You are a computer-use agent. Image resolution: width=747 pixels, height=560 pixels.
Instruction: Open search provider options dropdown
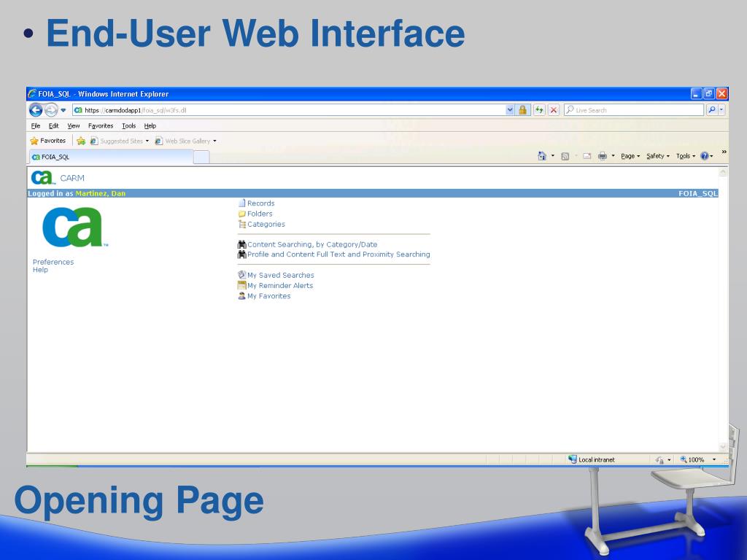pos(721,110)
